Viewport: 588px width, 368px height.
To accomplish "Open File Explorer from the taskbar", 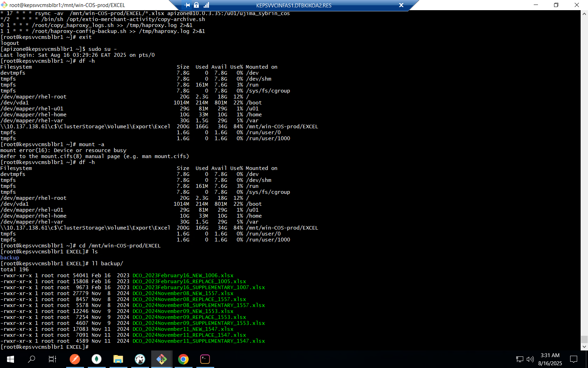I will pyautogui.click(x=118, y=359).
